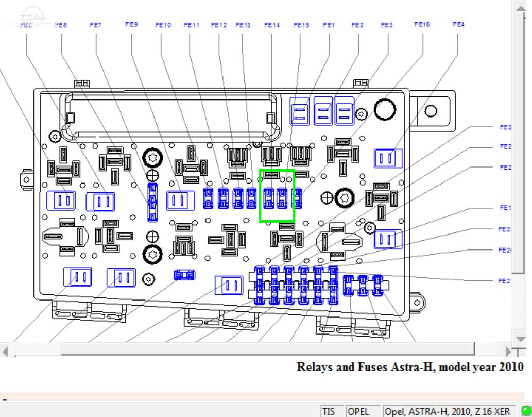Click the OPEL status bar field

click(x=363, y=411)
